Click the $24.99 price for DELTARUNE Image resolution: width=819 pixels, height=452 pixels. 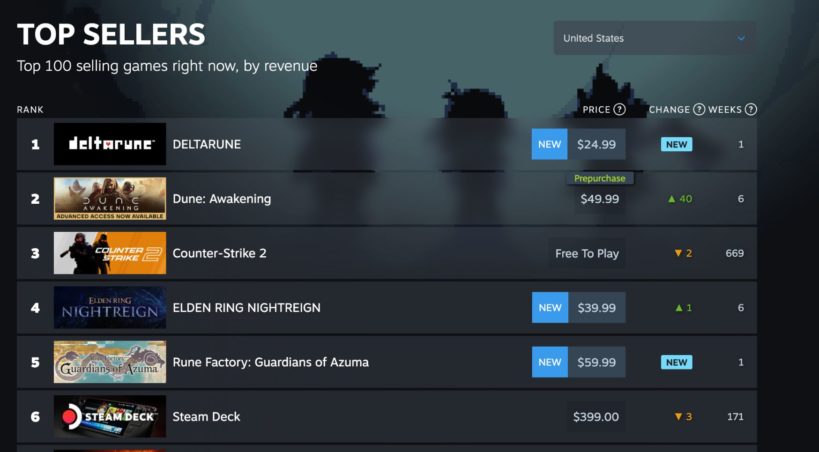pos(597,144)
